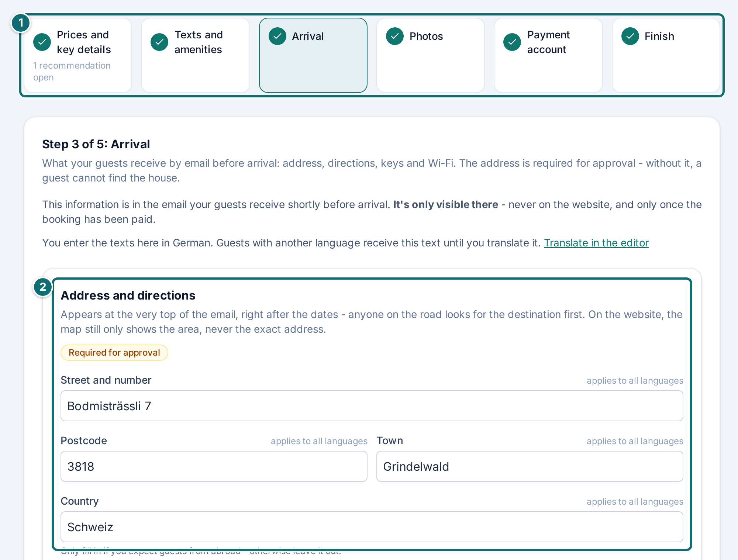
Task: Follow the Translate in the editor link
Action: [x=596, y=243]
